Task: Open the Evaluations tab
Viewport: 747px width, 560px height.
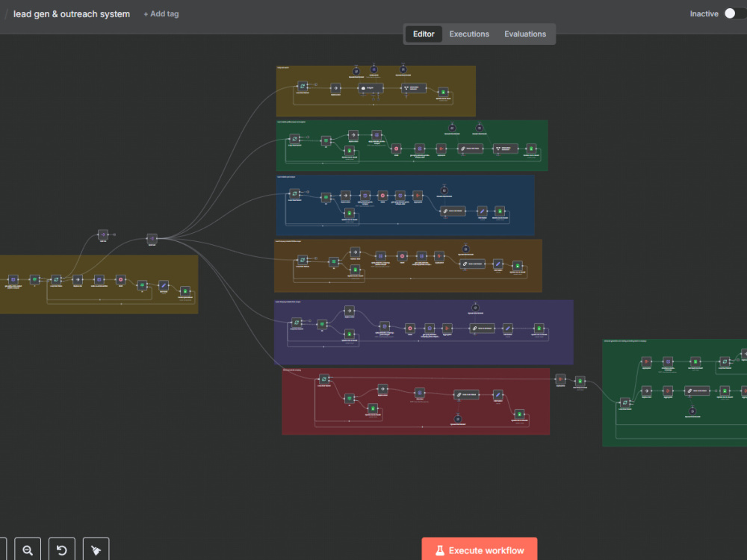Action: pyautogui.click(x=525, y=34)
